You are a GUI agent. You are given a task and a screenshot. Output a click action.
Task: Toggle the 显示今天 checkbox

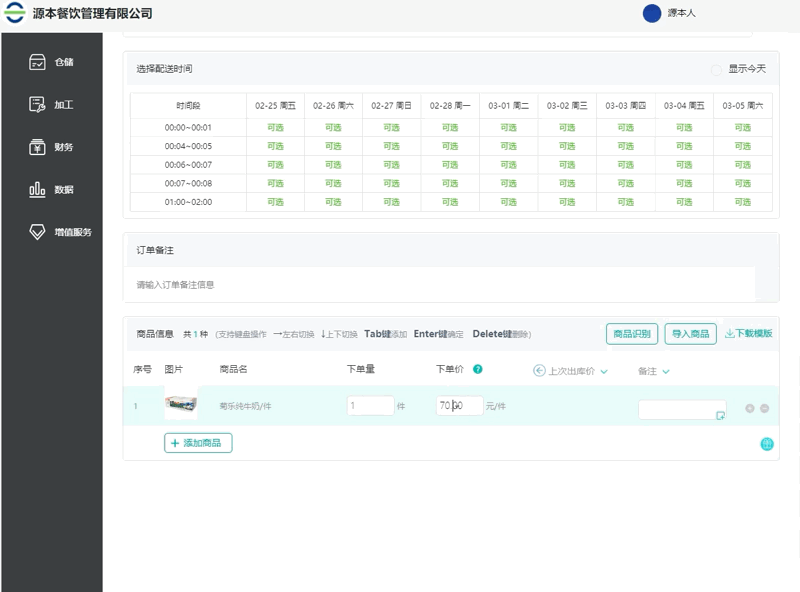(x=715, y=69)
